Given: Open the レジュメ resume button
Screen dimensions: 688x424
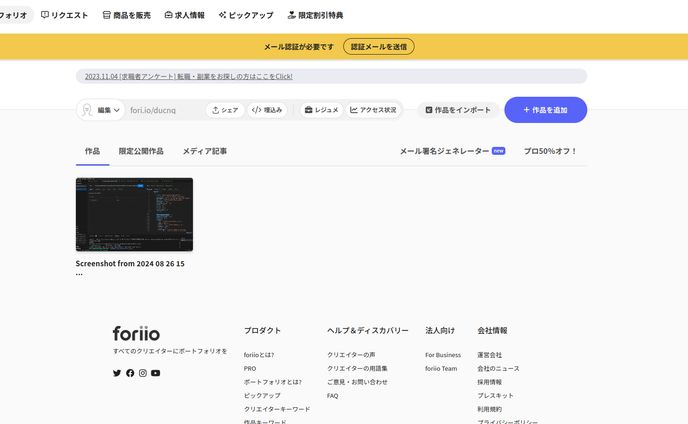Looking at the screenshot, I should [321, 110].
